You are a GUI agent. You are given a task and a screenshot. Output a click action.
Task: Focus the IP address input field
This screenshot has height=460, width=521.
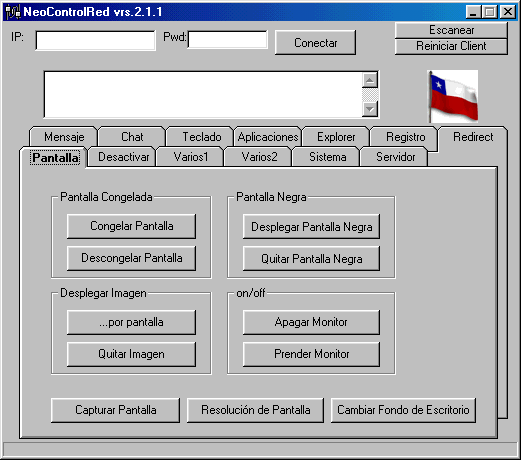(95, 41)
